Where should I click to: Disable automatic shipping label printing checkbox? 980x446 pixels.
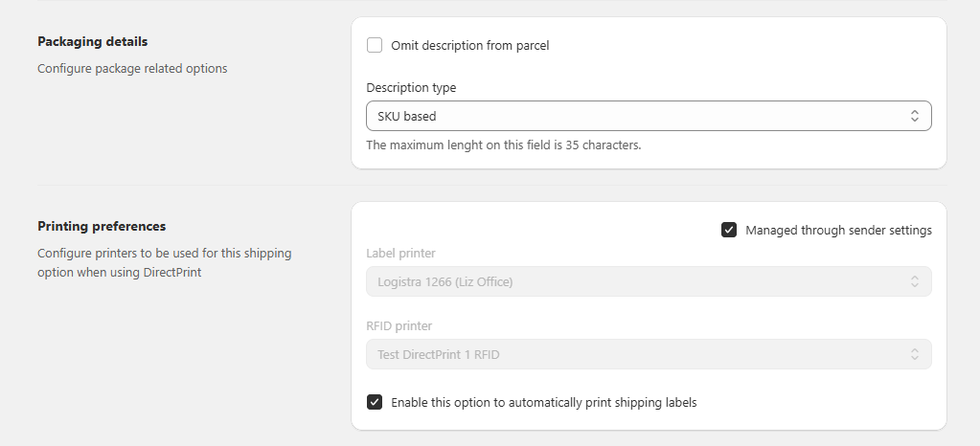tap(375, 402)
